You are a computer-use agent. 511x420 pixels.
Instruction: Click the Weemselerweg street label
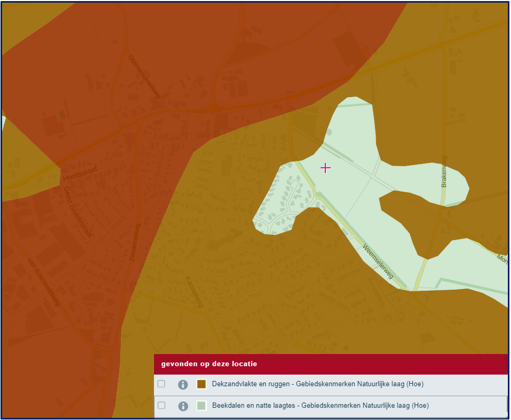point(378,262)
